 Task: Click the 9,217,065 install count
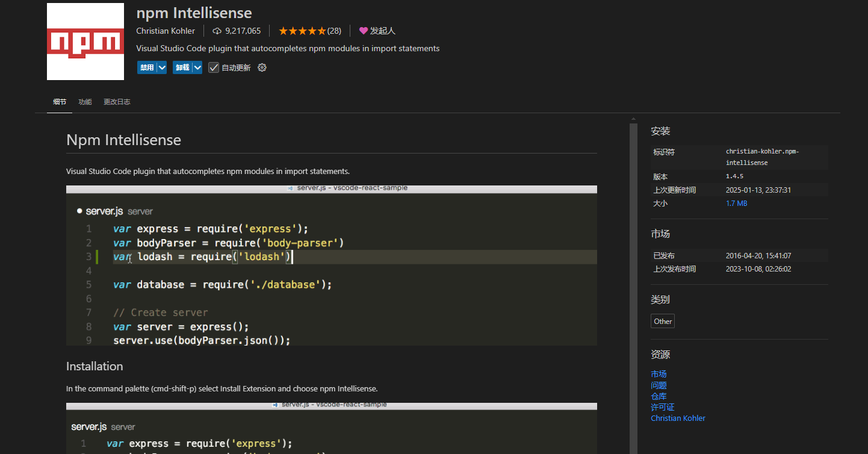[243, 31]
